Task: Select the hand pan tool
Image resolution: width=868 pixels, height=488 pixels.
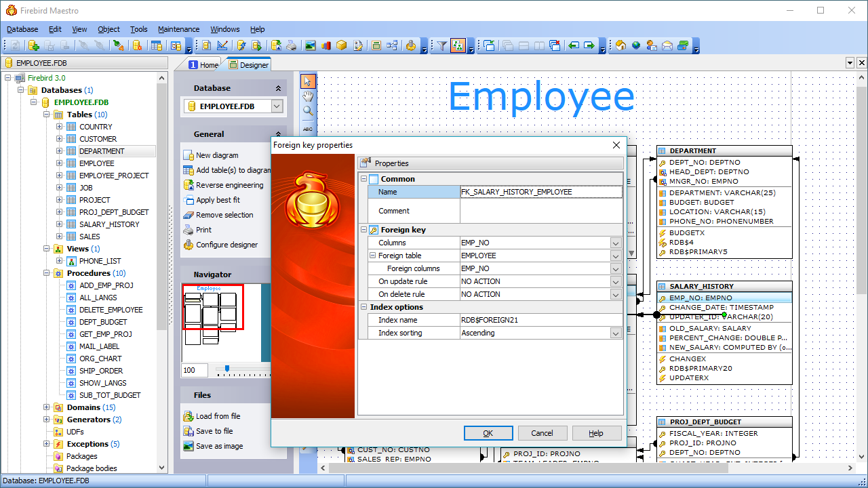Action: pos(308,96)
